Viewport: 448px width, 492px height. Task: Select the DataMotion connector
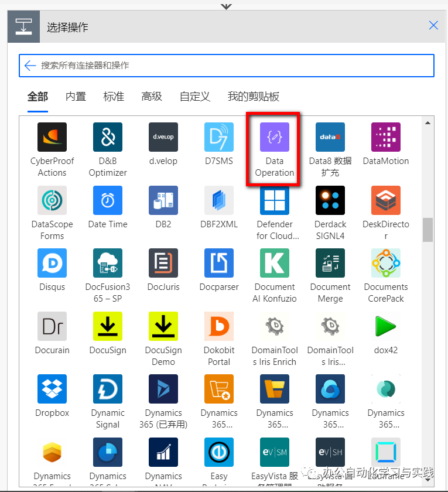[386, 137]
